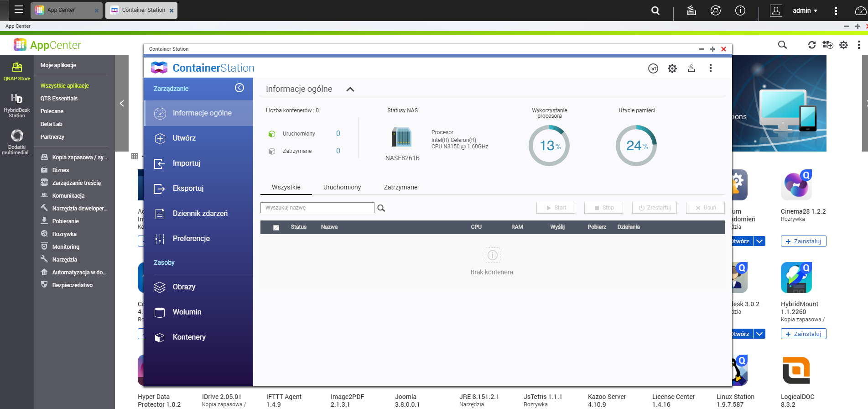Open Bezpieczeństwo category
Image resolution: width=868 pixels, height=409 pixels.
[67, 285]
